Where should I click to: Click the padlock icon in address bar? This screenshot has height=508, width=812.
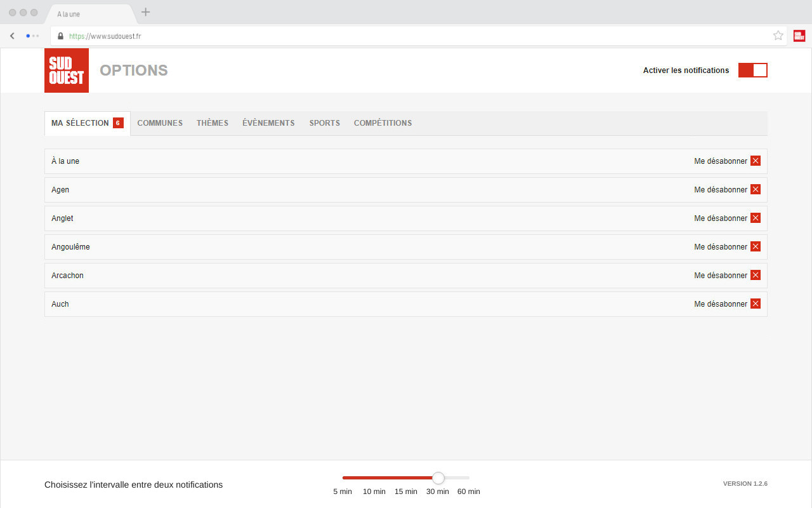pos(61,36)
